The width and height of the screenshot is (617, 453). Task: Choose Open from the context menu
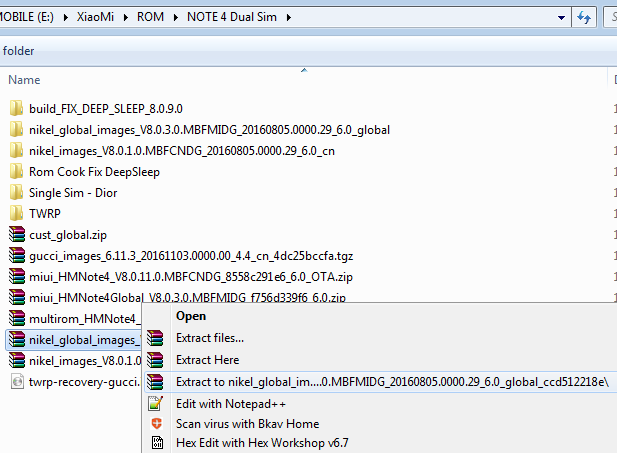click(x=191, y=316)
